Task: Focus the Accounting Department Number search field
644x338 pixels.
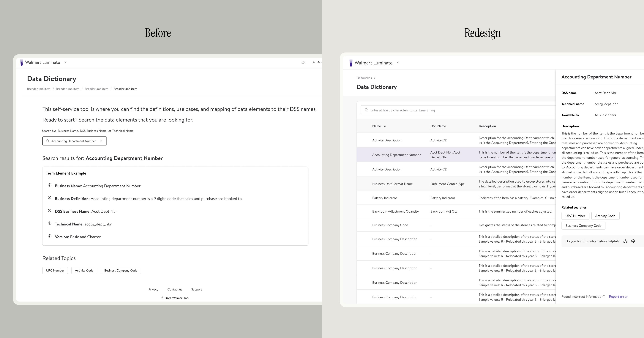Action: 75,141
